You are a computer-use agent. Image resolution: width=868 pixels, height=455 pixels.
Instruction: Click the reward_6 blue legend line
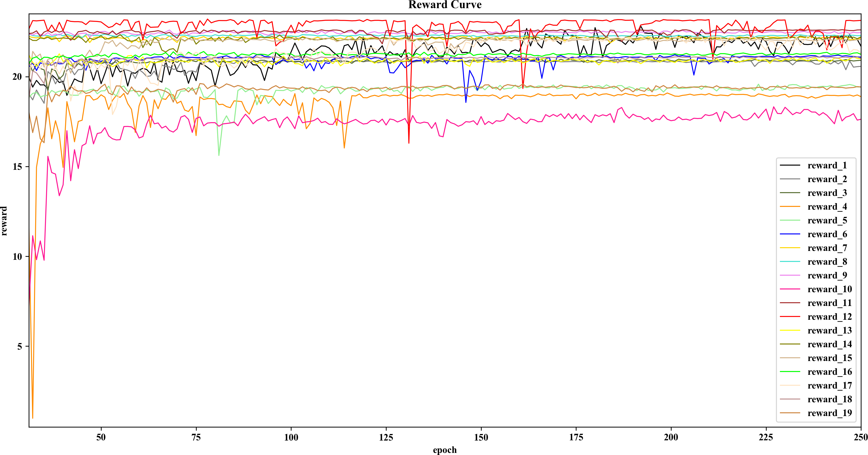790,234
